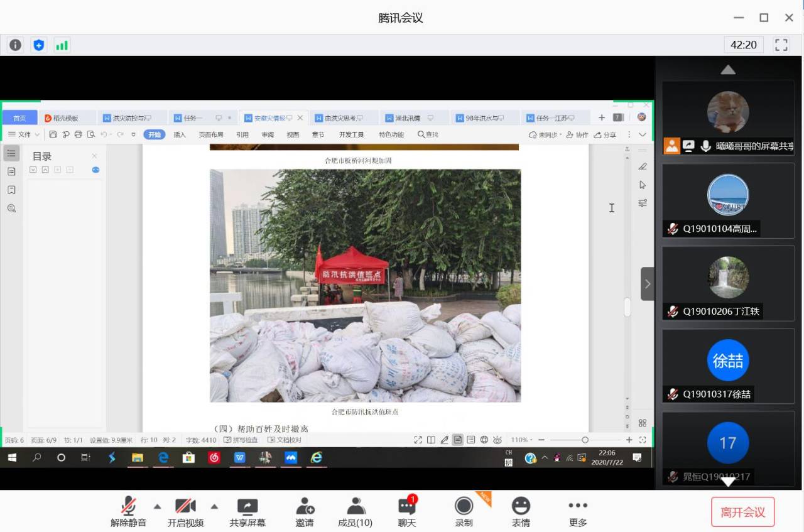Open the Members (10) list
This screenshot has width=804, height=532.
click(x=355, y=512)
